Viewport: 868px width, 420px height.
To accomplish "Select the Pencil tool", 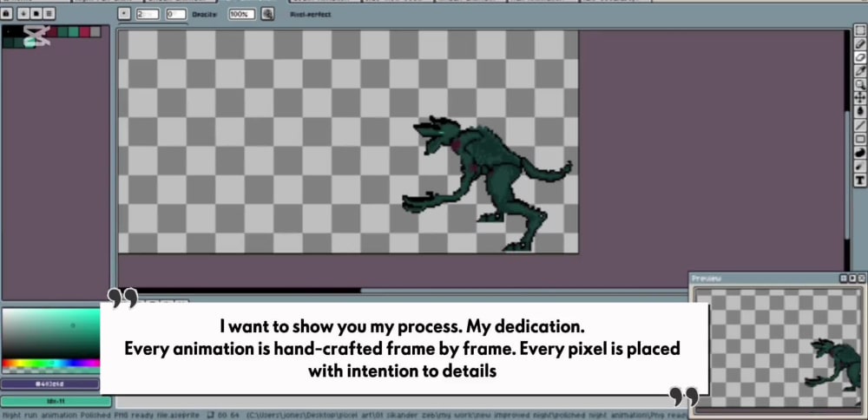I will coord(860,43).
